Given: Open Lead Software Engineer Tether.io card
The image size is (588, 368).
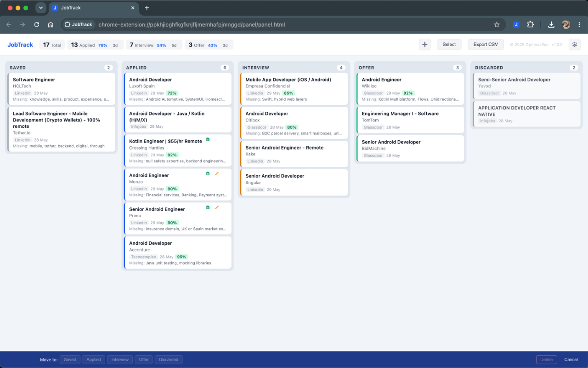Looking at the screenshot, I should coord(62,129).
